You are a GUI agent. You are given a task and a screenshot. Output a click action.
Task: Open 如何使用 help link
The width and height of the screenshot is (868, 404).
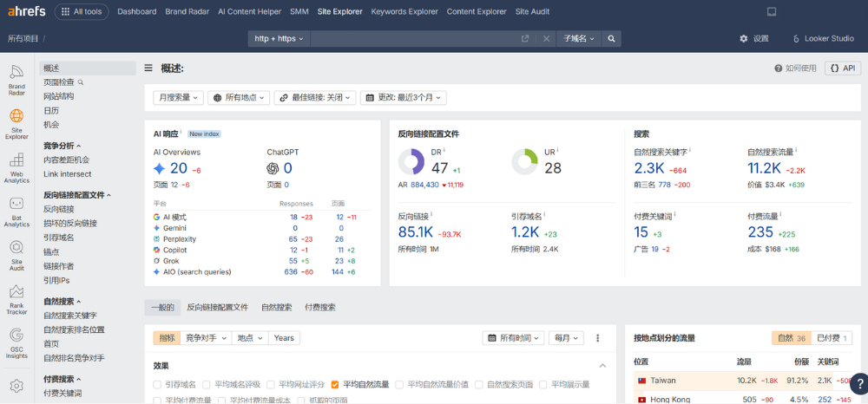(x=795, y=68)
